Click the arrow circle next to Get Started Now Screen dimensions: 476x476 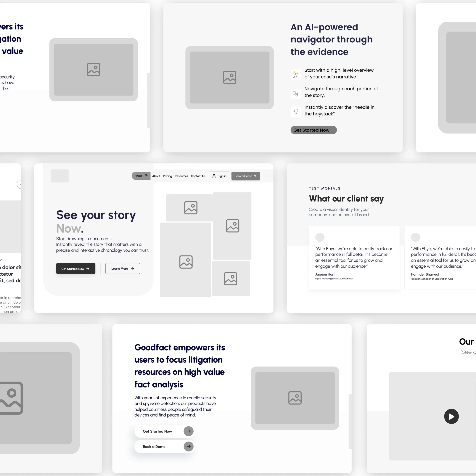189,431
